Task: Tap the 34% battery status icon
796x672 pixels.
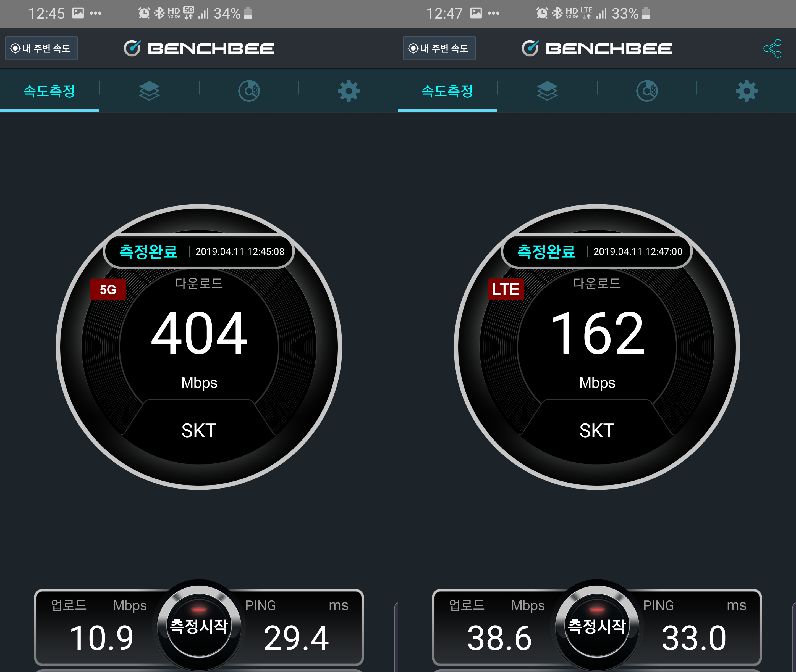Action: click(248, 13)
